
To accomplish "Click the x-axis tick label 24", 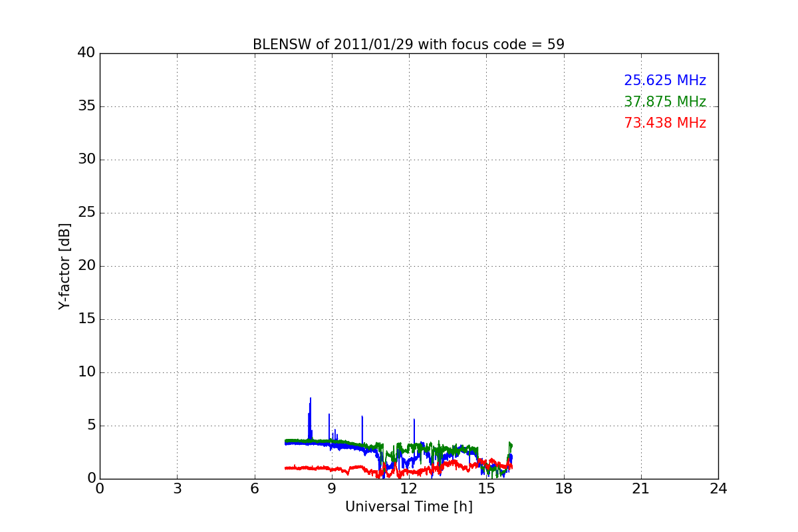I will point(718,489).
